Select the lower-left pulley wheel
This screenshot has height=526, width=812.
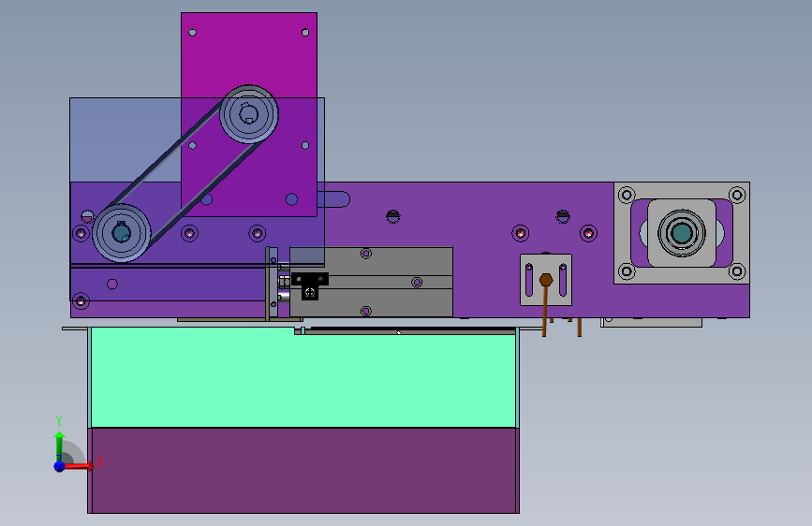coord(122,233)
